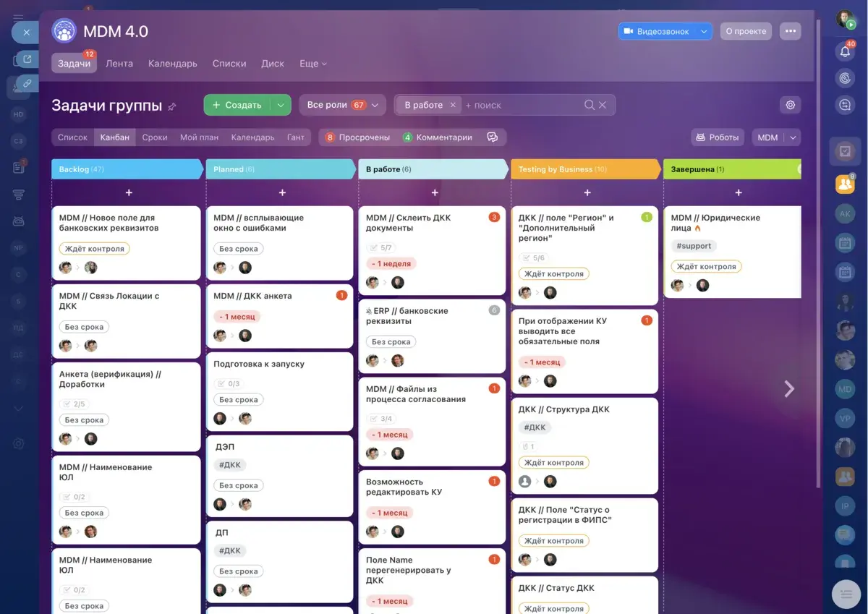
Task: Clear the search field with the X icon
Action: (x=603, y=105)
